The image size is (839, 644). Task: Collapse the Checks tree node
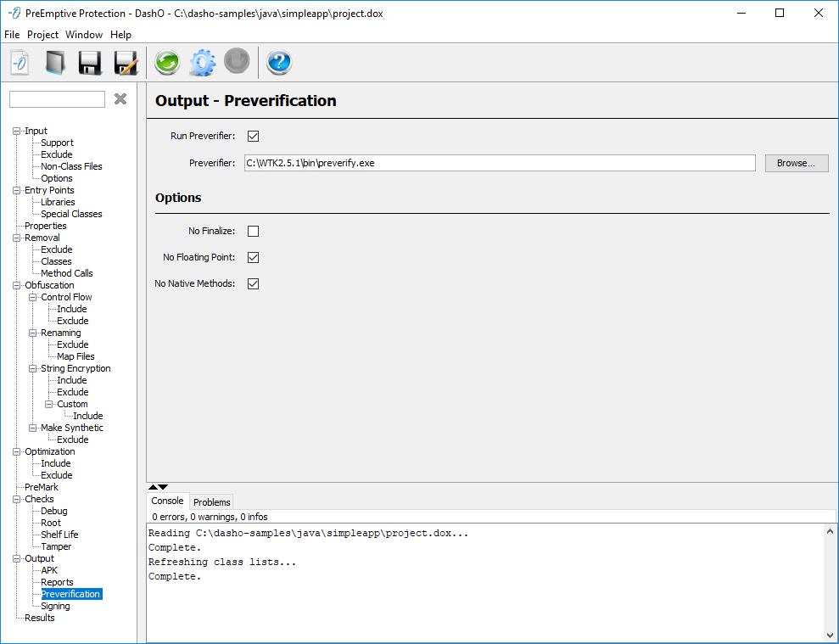[17, 500]
